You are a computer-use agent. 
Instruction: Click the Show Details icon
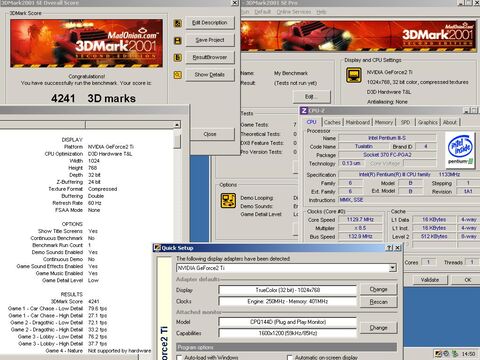[x=178, y=75]
